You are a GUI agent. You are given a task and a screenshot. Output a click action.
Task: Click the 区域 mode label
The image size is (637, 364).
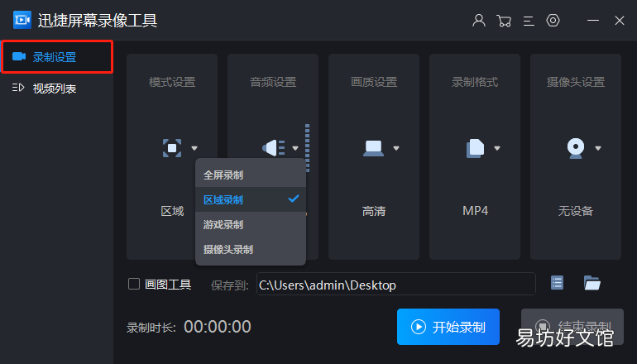coord(172,211)
